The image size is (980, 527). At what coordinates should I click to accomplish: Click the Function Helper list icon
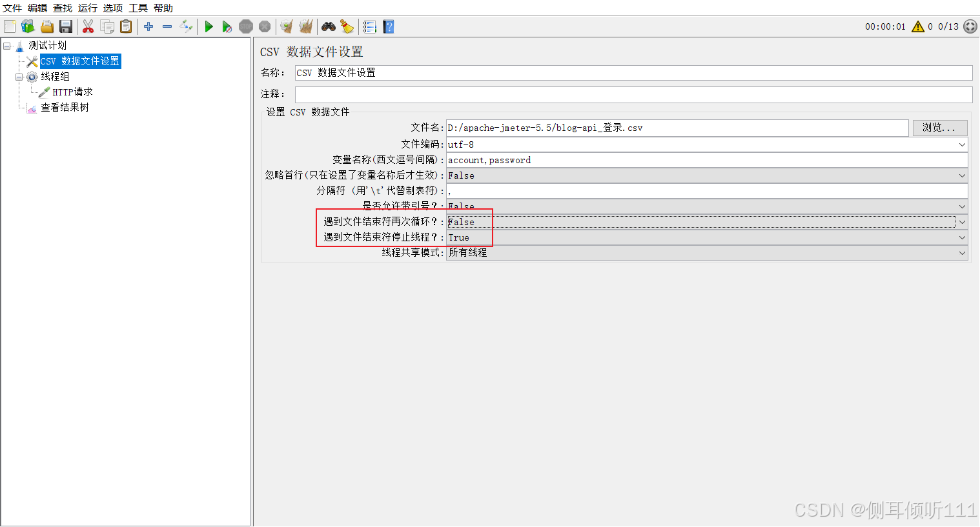(369, 26)
